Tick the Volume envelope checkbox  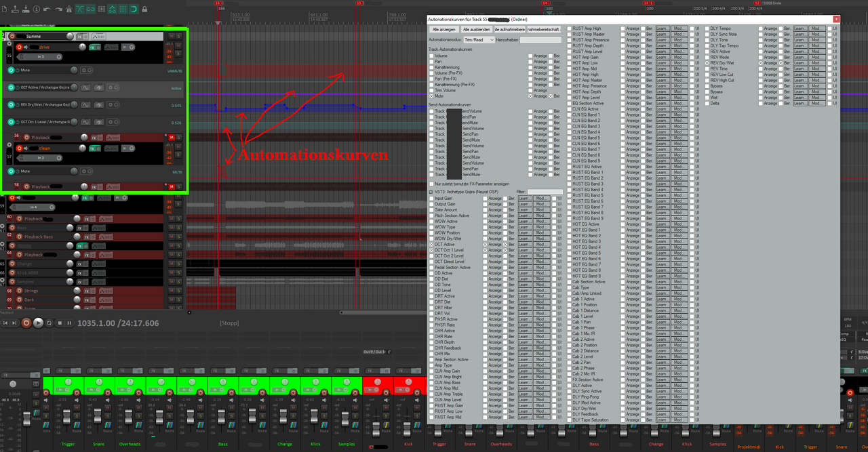431,56
